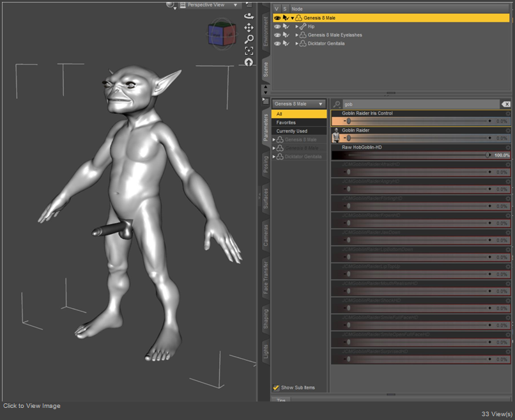Toggle selectable arrow for Genesis 8 Male Eyelashes
This screenshot has height=420, width=515.
coord(286,35)
